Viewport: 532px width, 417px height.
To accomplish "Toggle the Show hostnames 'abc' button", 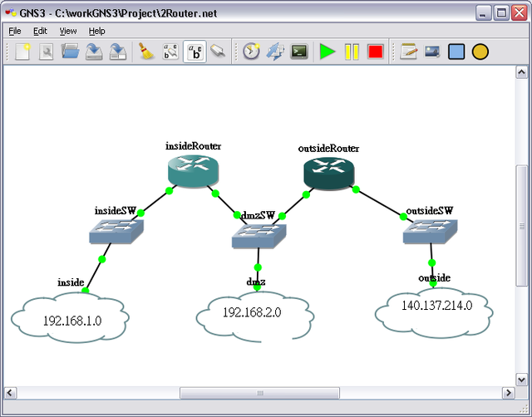I will point(195,52).
